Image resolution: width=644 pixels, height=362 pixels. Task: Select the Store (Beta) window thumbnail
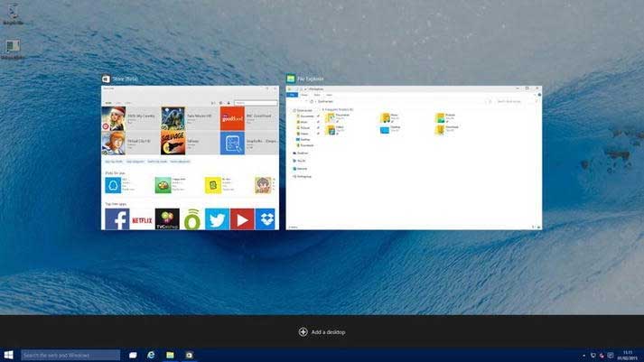click(191, 158)
